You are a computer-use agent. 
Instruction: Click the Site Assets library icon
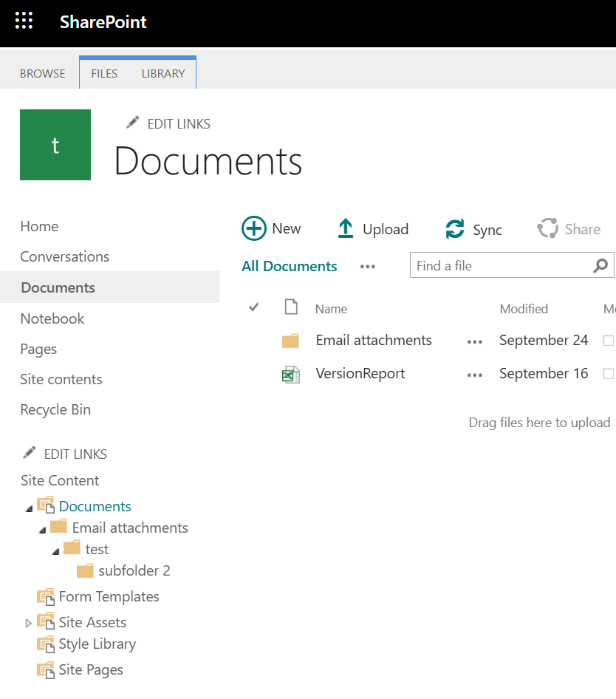[x=46, y=622]
